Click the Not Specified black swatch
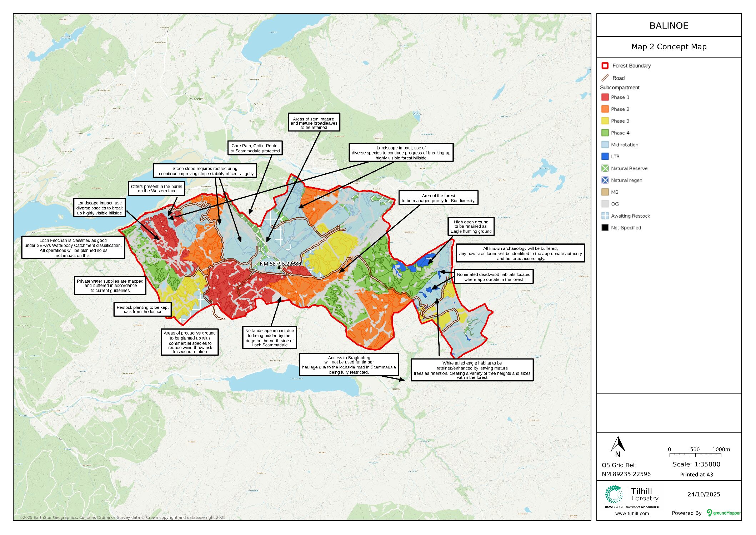The image size is (756, 535). coord(605,228)
